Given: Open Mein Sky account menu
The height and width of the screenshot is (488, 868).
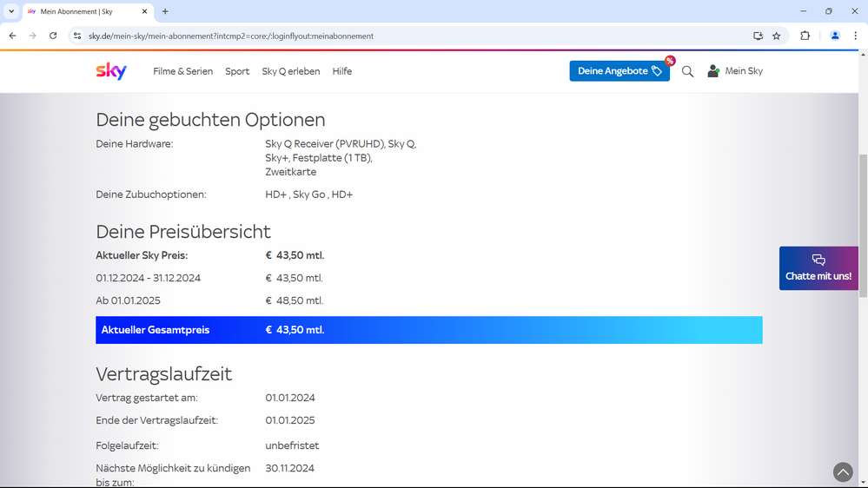Looking at the screenshot, I should tap(735, 71).
